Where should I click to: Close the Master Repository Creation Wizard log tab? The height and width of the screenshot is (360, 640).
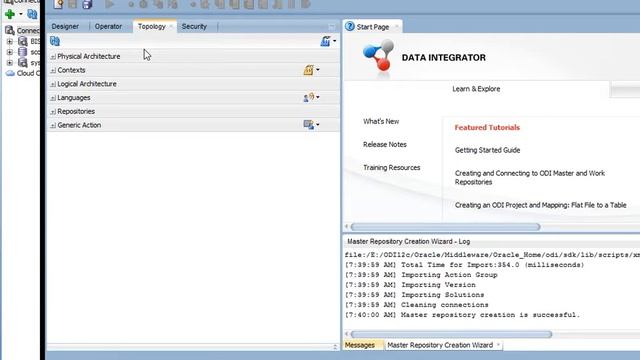tap(498, 345)
